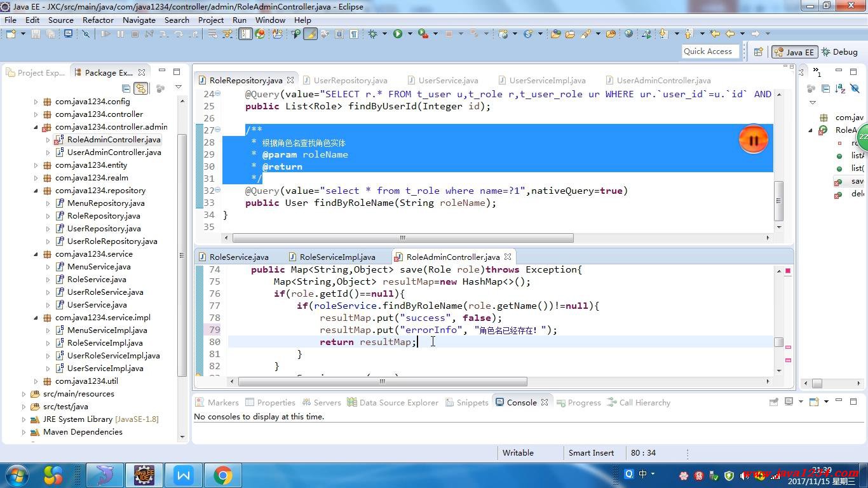
Task: Collapse the com.java1234.controller.admin package
Action: pos(36,127)
